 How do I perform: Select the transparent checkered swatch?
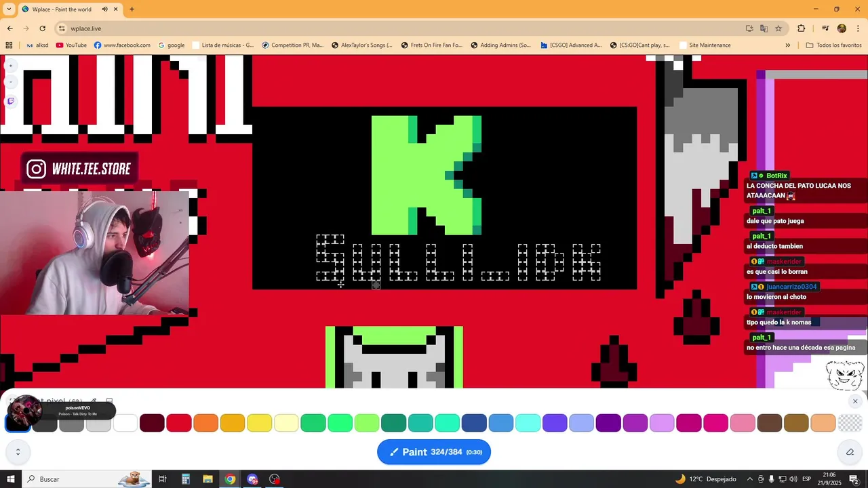pyautogui.click(x=850, y=423)
